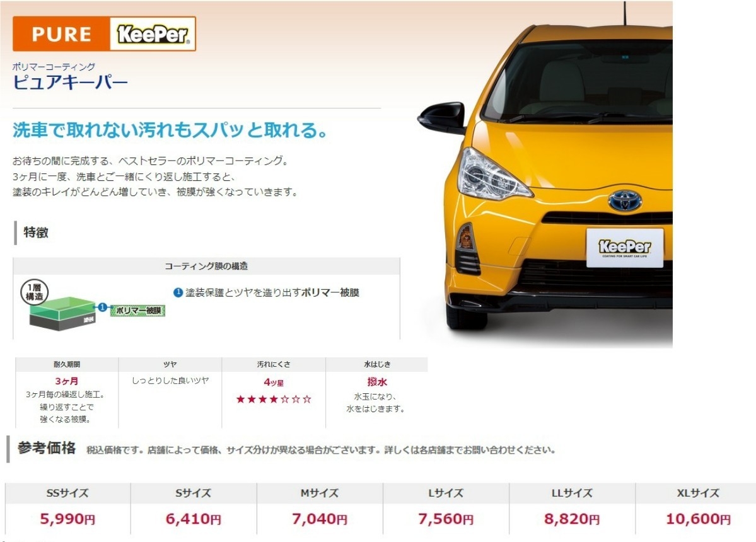Screen dimensions: 756x542
Task: Click the PURE KeePer logo banner
Action: (104, 34)
